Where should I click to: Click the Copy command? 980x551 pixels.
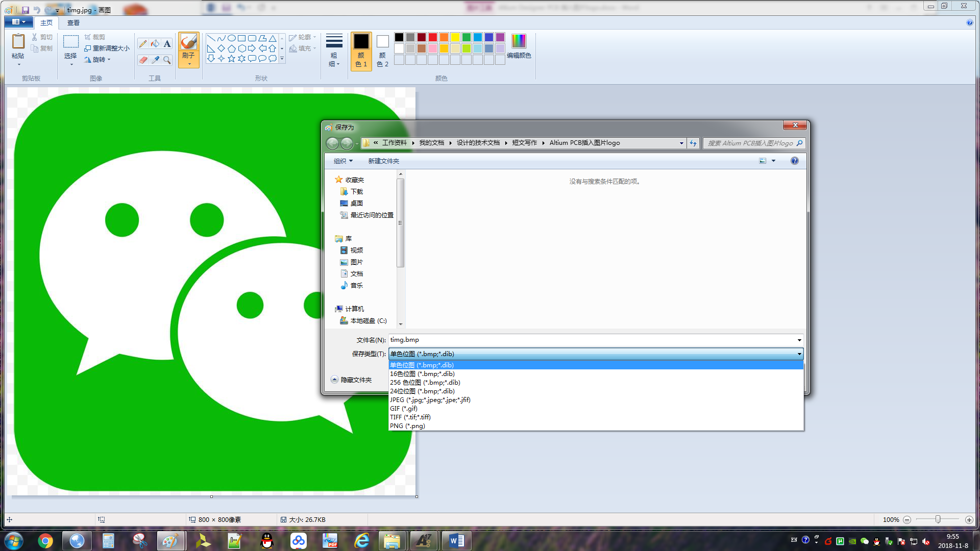pyautogui.click(x=42, y=48)
